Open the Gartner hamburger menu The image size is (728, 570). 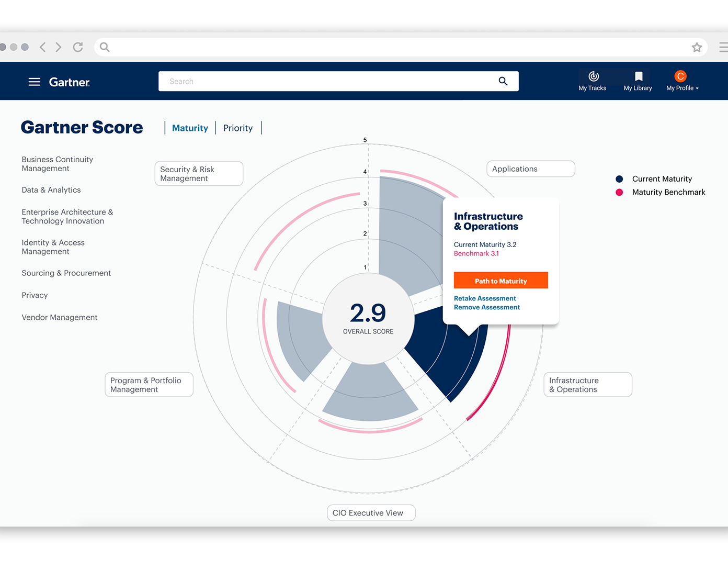click(35, 82)
